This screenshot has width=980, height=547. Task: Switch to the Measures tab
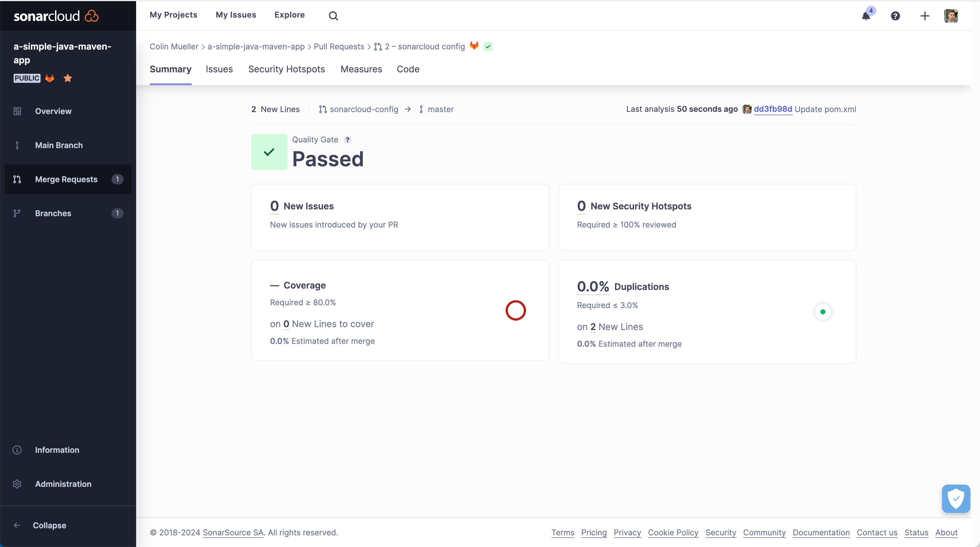click(x=361, y=69)
